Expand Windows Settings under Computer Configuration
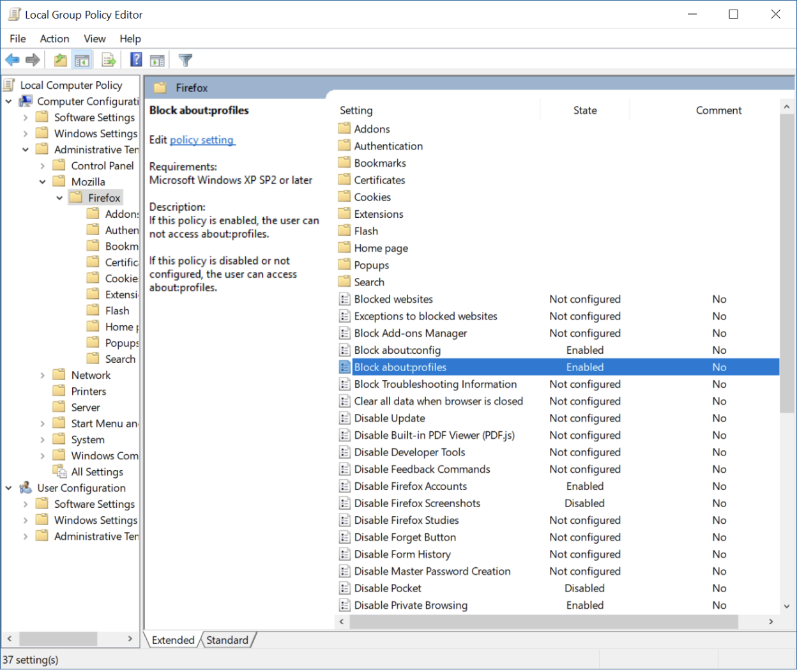The image size is (797, 672). pos(26,134)
